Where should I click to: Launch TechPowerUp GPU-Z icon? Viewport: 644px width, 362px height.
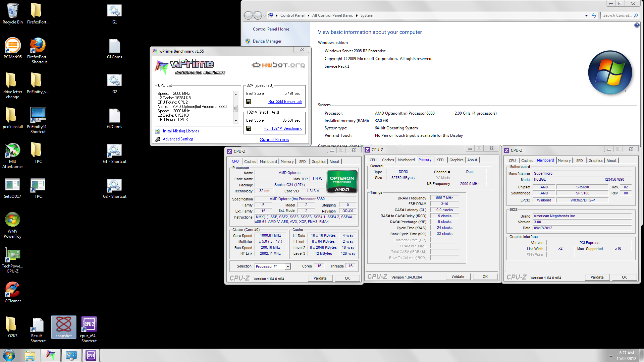pos(13,260)
